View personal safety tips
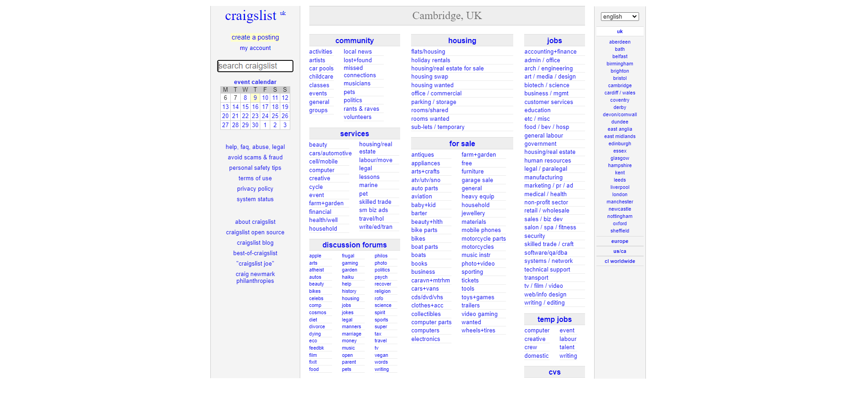This screenshot has width=868, height=395. (x=255, y=168)
